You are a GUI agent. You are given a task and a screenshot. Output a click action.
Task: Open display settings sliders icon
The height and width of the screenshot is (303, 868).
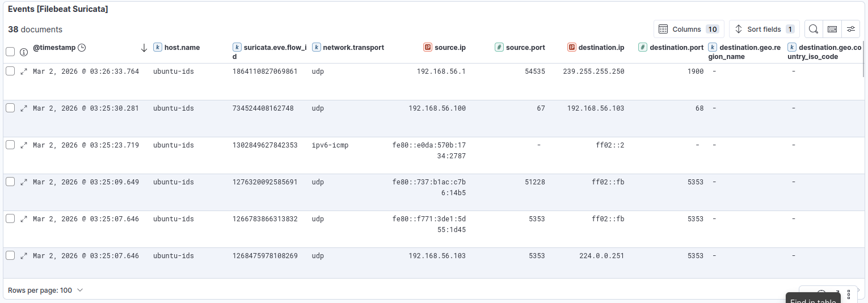850,29
